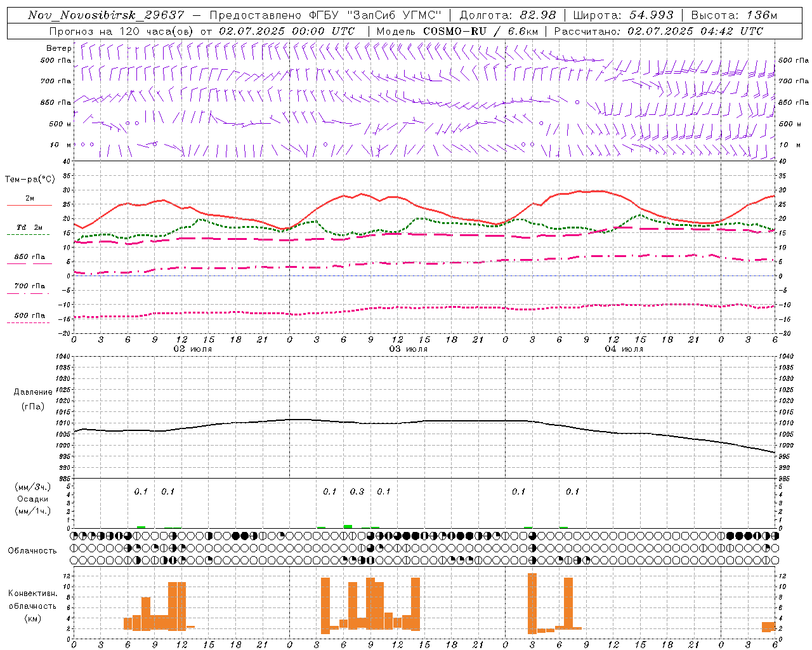Select the (гПа) pressure unit label
Viewport: 812px width, 650px height.
point(33,406)
